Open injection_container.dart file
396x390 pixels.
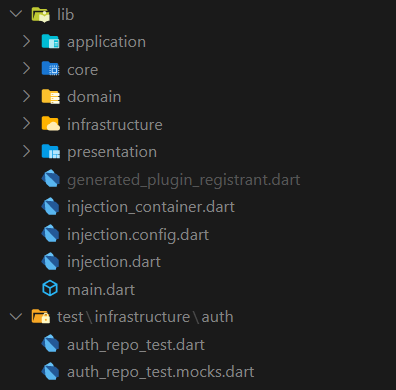tap(151, 207)
